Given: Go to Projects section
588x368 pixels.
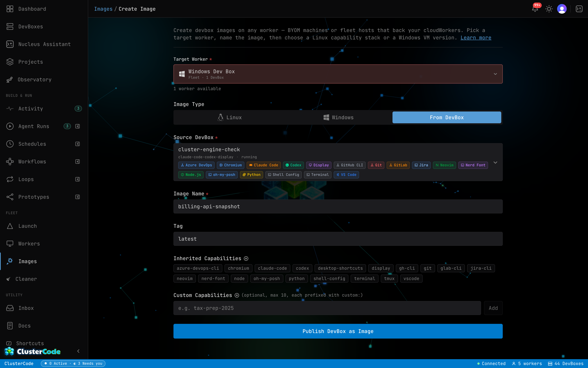Looking at the screenshot, I should pos(44,62).
